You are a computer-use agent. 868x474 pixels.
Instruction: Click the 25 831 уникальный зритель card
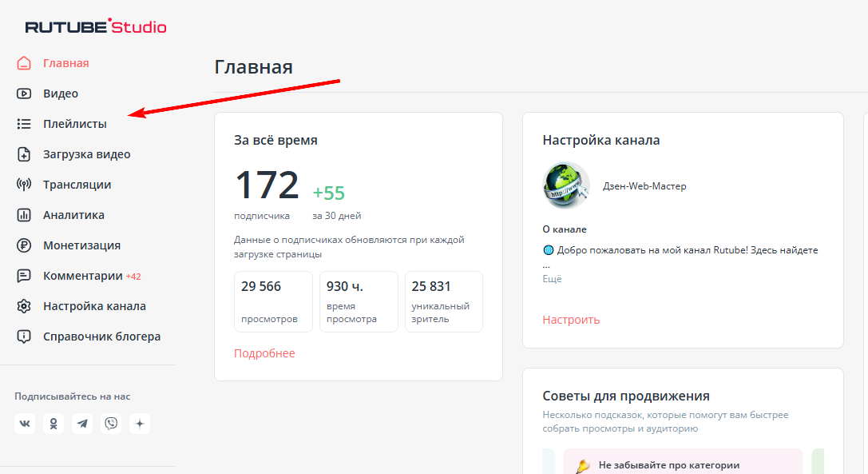pos(444,301)
